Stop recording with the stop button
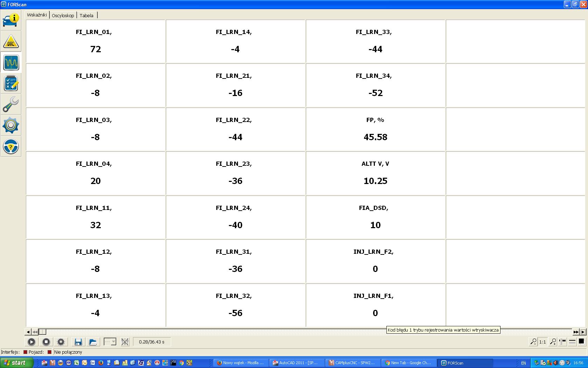The width and height of the screenshot is (588, 368). pyautogui.click(x=46, y=342)
